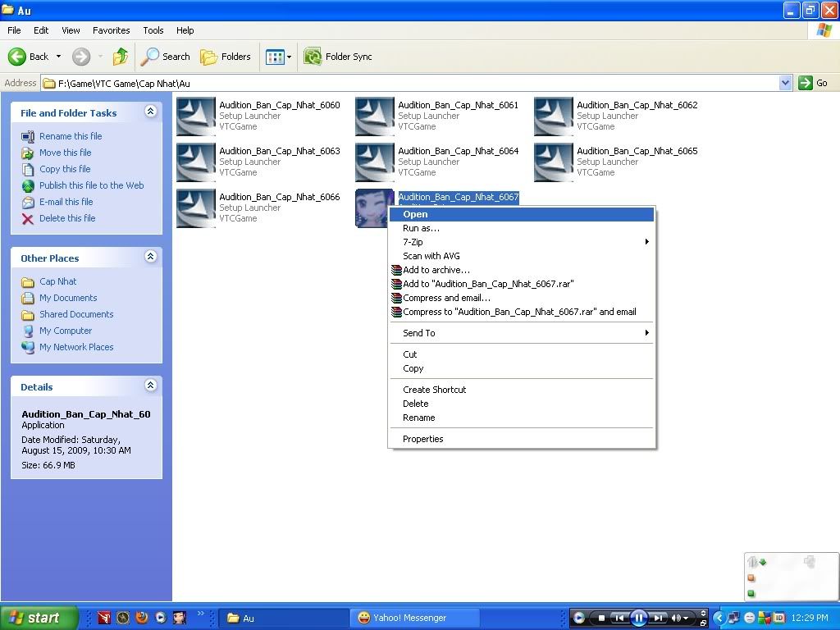This screenshot has width=840, height=630.
Task: Select Create Shortcut
Action: coord(521,390)
